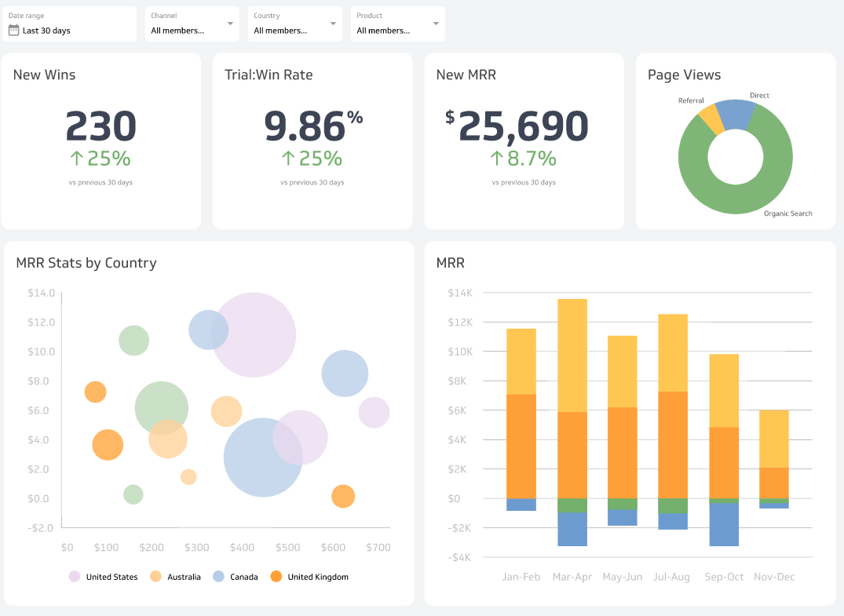Select the Jul-Aug stacked bar
This screenshot has height=616, width=844.
(x=673, y=422)
